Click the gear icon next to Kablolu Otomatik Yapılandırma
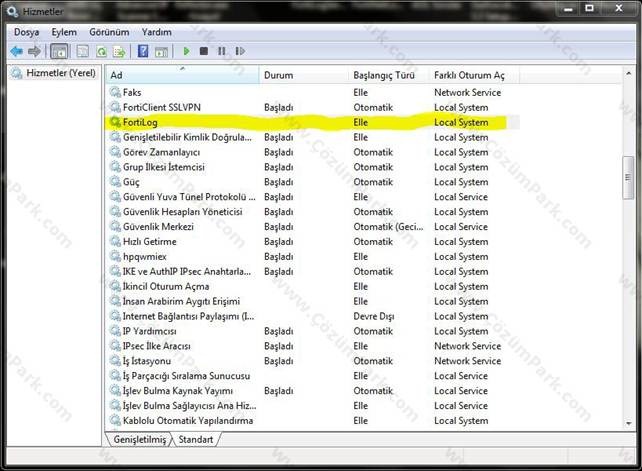This screenshot has width=642, height=471. pyautogui.click(x=115, y=421)
